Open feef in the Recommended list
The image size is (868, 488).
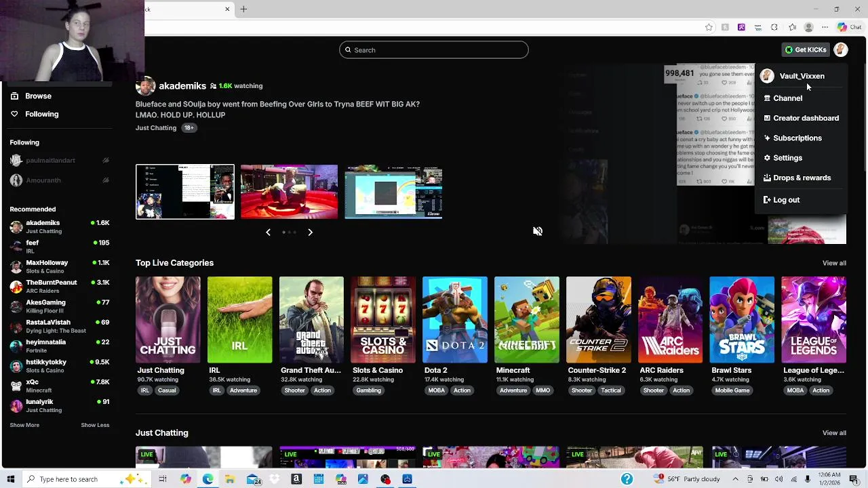click(x=60, y=247)
